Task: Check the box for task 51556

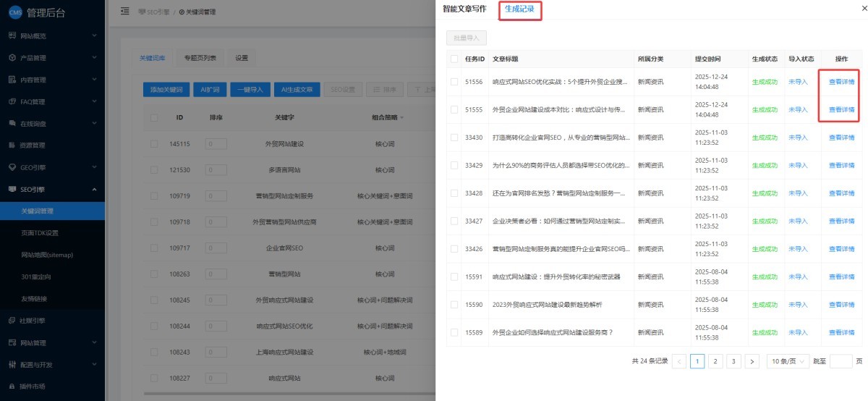Action: [x=454, y=82]
